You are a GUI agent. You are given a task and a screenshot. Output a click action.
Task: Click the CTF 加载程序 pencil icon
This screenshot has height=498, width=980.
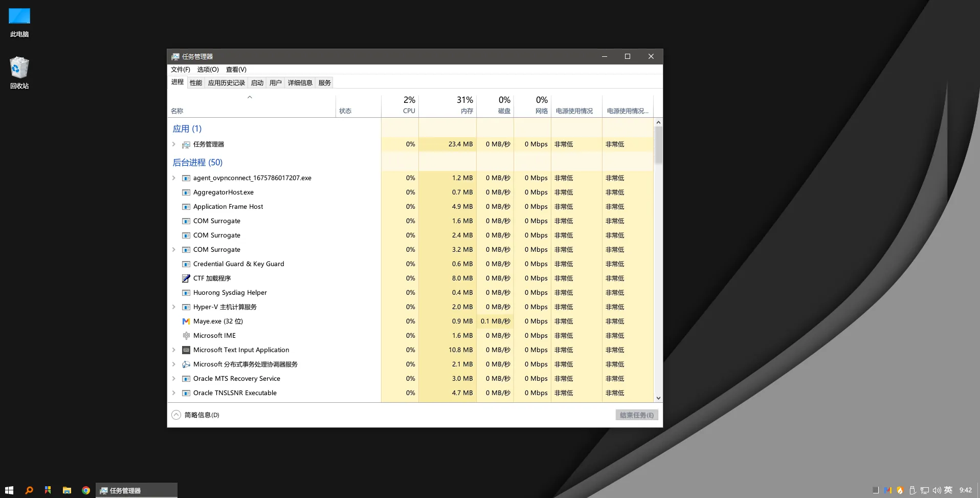click(x=186, y=278)
